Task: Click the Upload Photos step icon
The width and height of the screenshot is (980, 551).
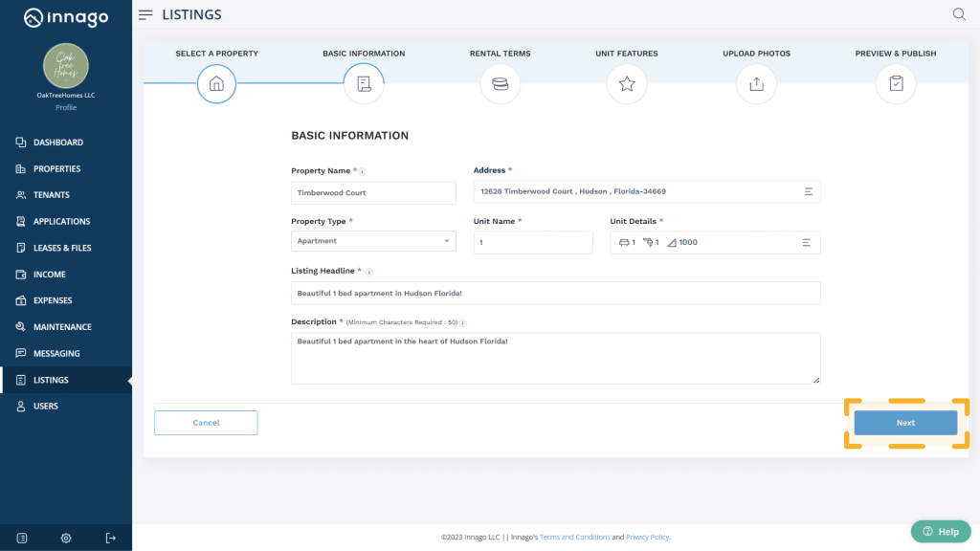Action: point(756,84)
